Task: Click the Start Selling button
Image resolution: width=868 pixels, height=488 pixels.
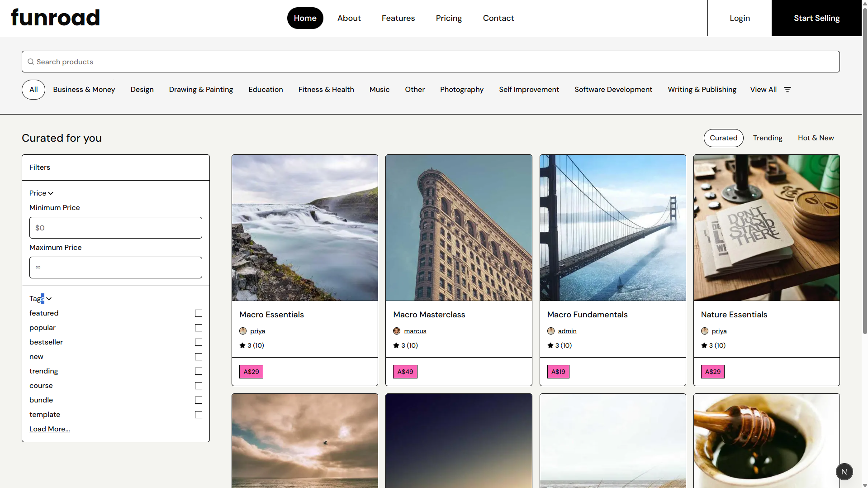Action: pyautogui.click(x=816, y=18)
